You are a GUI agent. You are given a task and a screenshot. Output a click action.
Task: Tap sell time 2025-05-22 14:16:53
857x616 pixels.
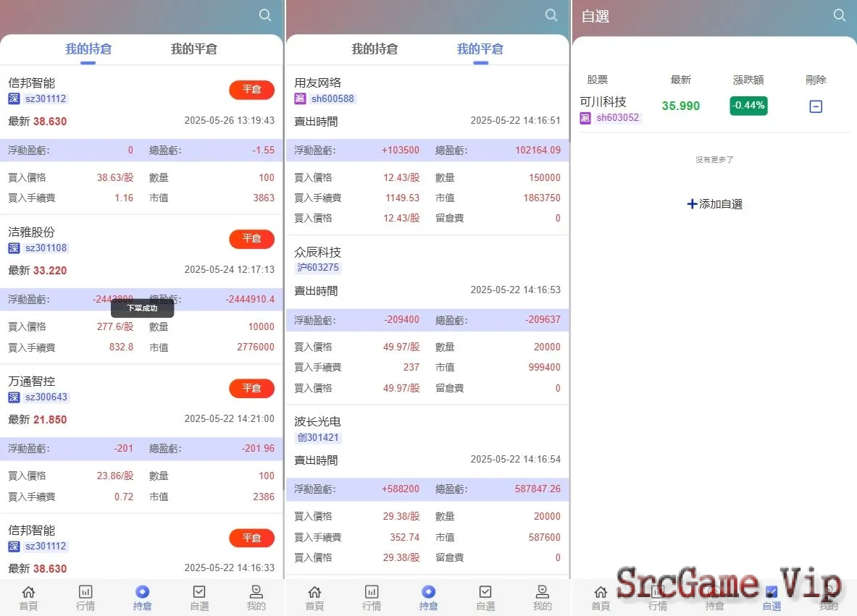(515, 290)
